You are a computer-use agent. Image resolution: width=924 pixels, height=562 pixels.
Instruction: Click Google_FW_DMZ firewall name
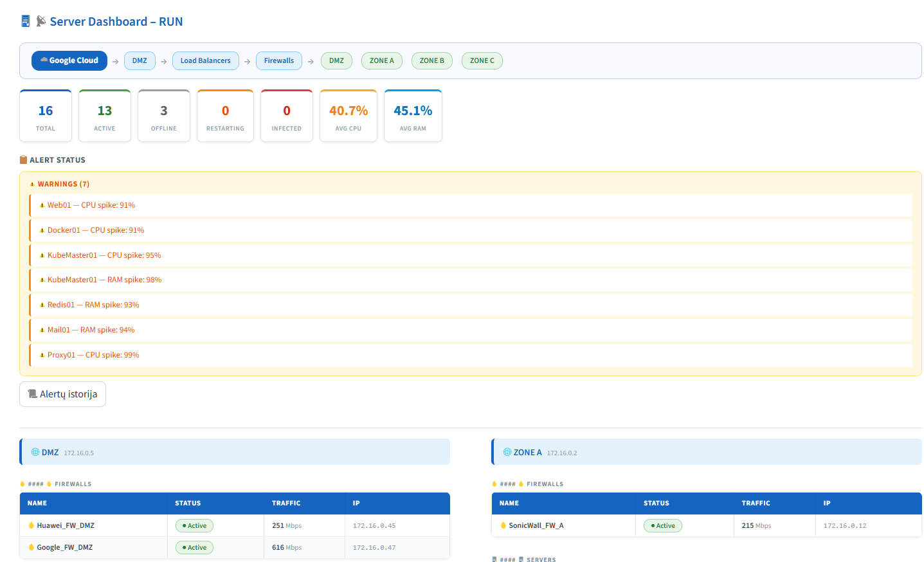65,547
